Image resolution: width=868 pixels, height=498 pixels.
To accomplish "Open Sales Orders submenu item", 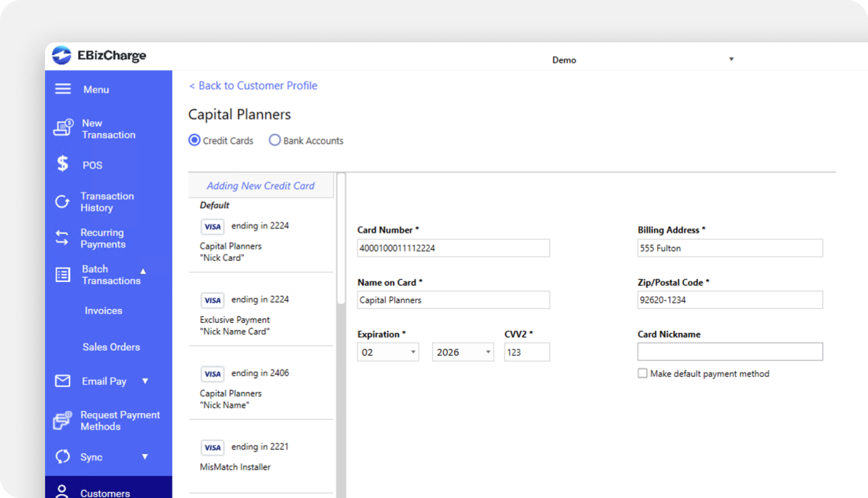I will click(111, 347).
